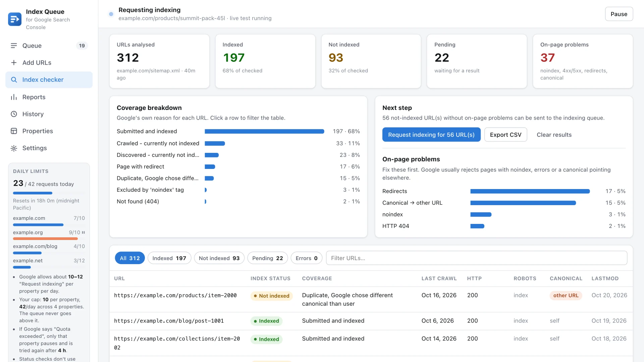Click the Not indexed status badge
This screenshot has height=362, width=644.
(x=272, y=296)
